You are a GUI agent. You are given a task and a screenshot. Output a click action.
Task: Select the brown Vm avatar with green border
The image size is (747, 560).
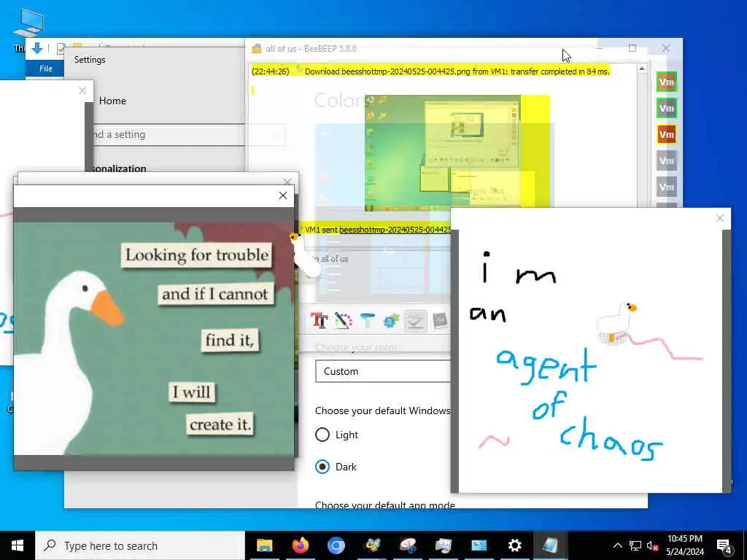tap(666, 82)
